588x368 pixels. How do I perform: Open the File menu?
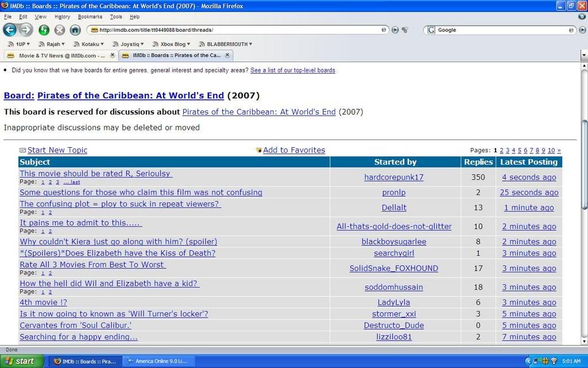coord(7,17)
